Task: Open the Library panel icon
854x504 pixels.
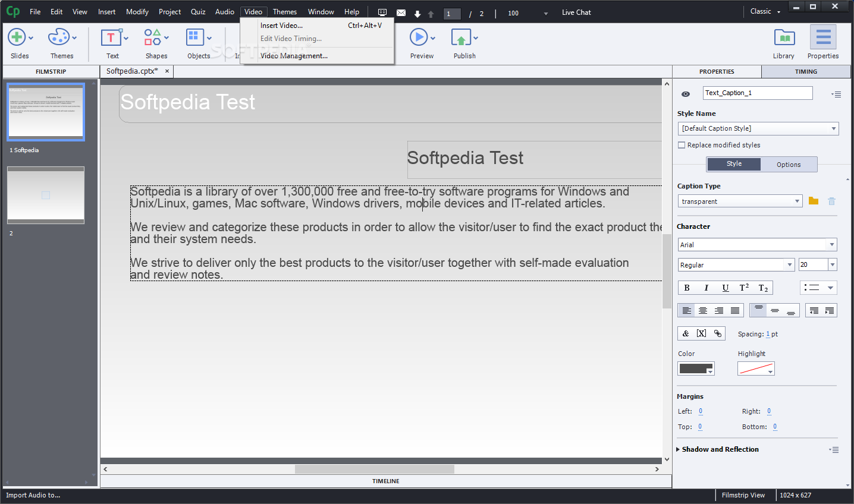Action: point(784,37)
